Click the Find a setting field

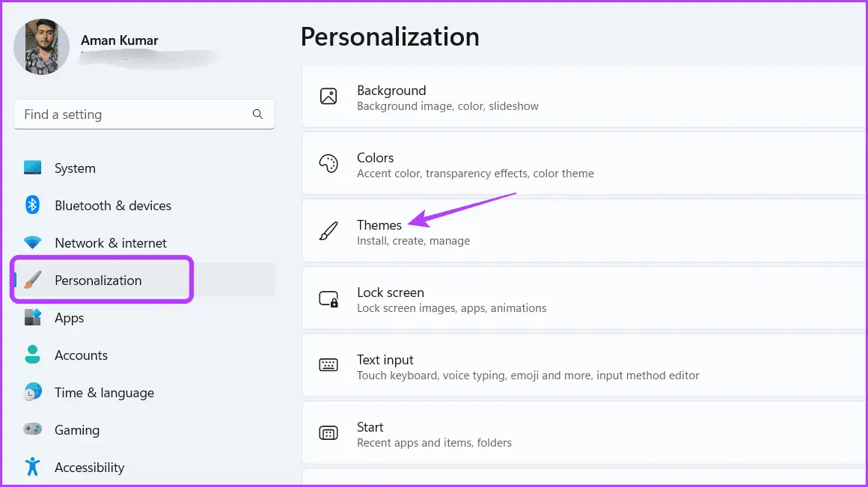144,114
